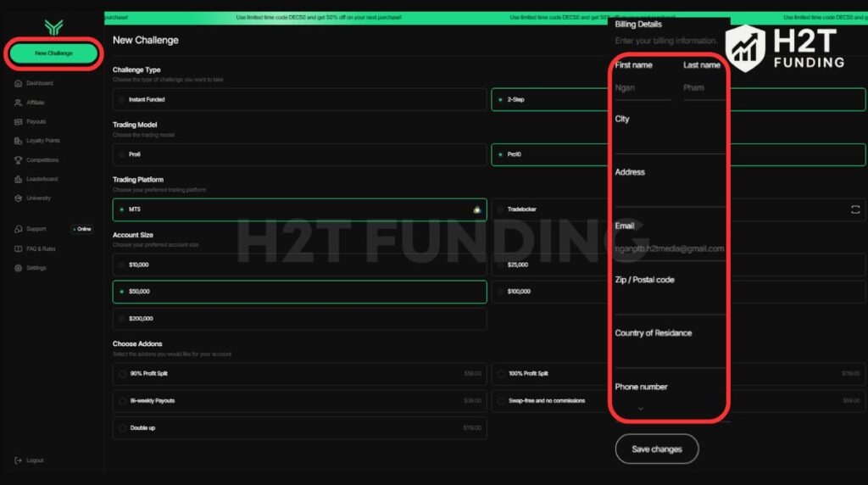Go to Dashboard menu label
Screen dimensions: 868x485
click(40, 83)
